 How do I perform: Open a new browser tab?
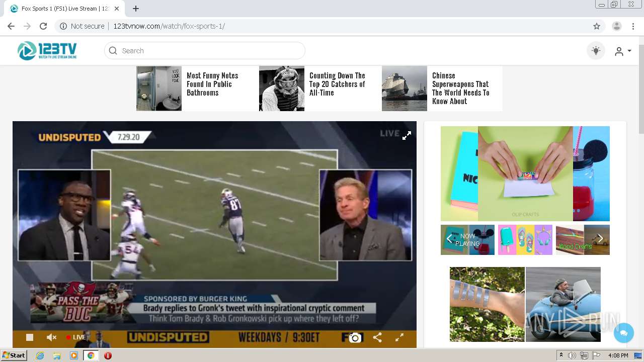point(136,9)
